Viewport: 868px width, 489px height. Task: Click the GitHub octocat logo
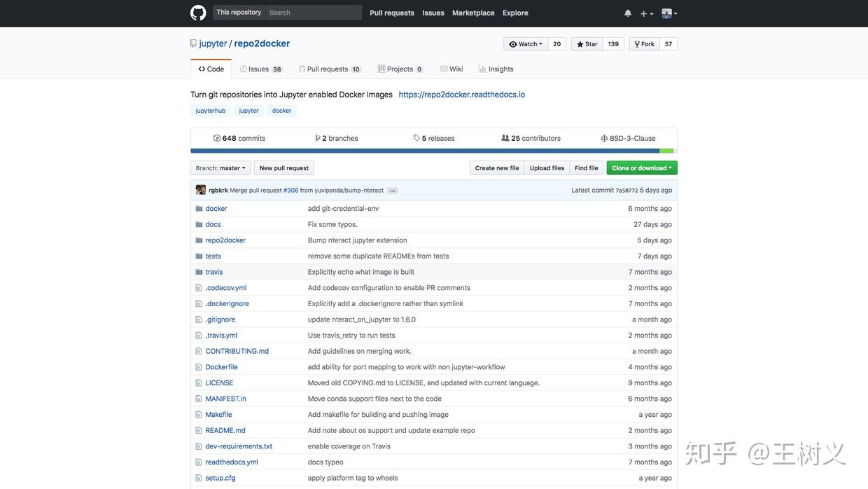198,13
